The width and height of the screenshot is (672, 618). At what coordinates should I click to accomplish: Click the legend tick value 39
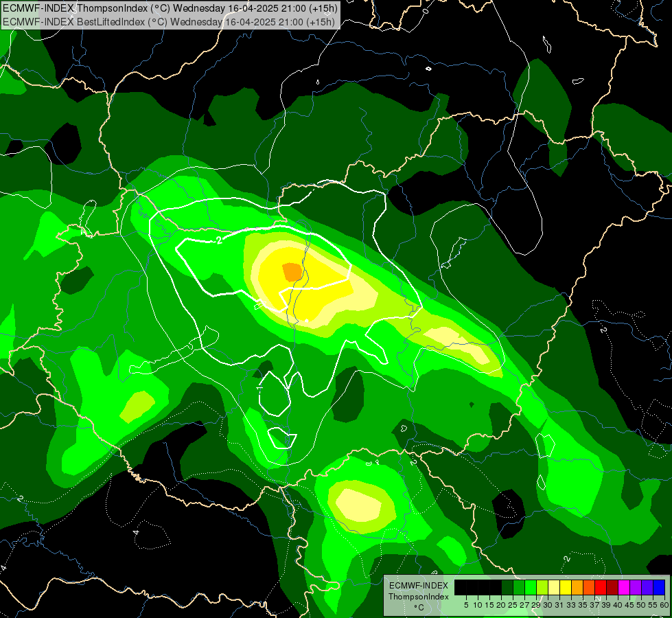(606, 605)
